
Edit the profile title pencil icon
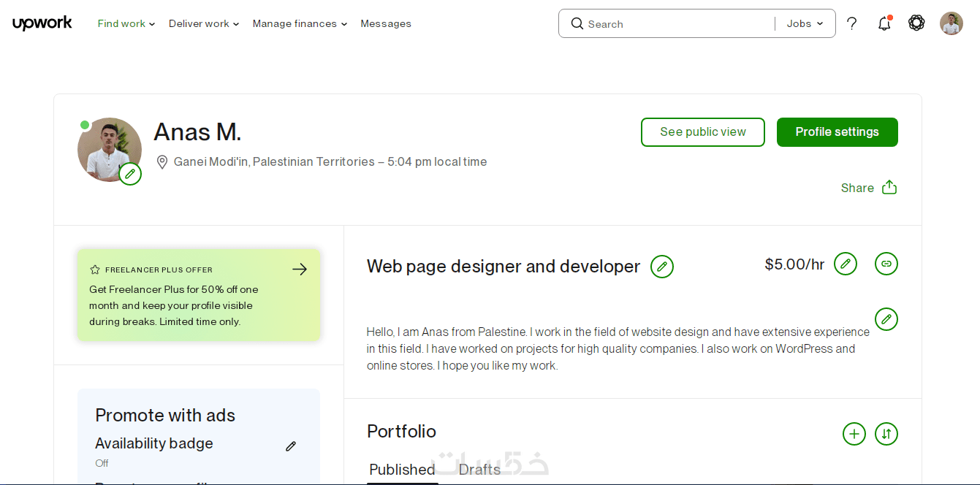662,267
